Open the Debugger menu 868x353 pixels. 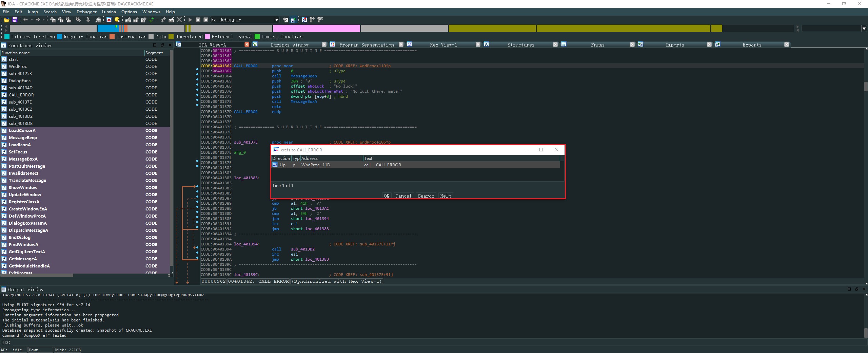click(86, 12)
